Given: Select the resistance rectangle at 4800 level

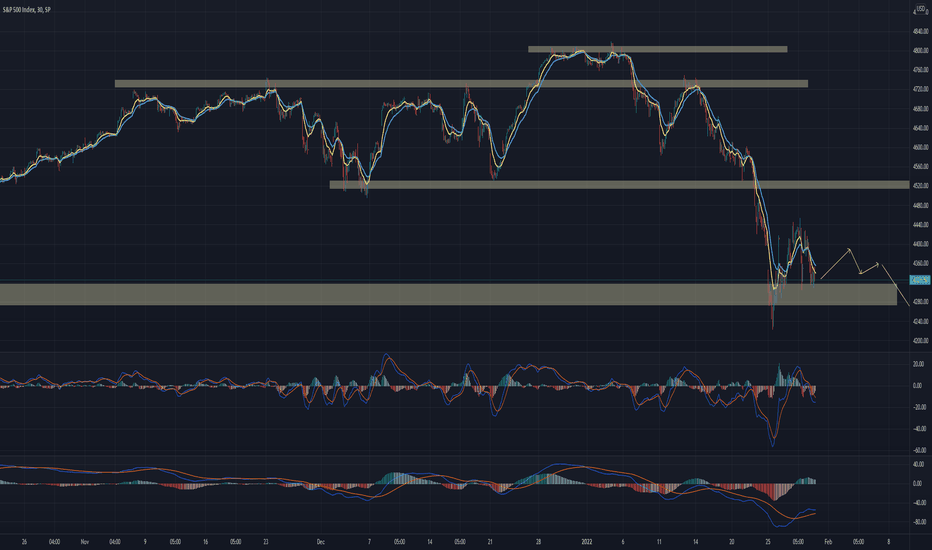Looking at the screenshot, I should click(x=657, y=49).
